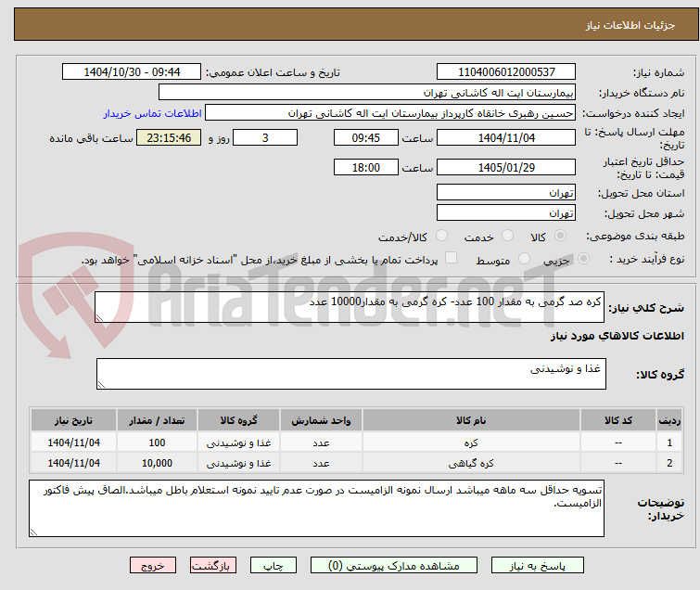Toggle the اسناد خزانه اسلامی payment checkbox
The width and height of the screenshot is (700, 590).
451,258
